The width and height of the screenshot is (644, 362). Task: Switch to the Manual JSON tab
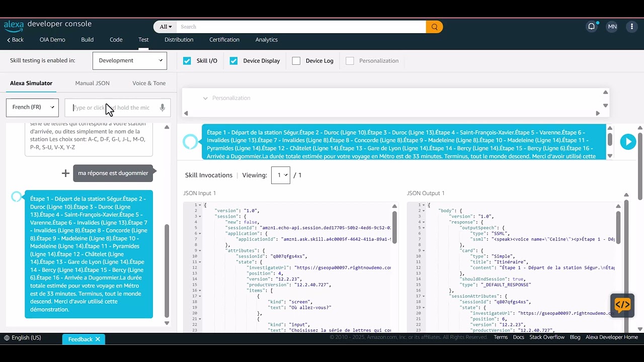93,83
